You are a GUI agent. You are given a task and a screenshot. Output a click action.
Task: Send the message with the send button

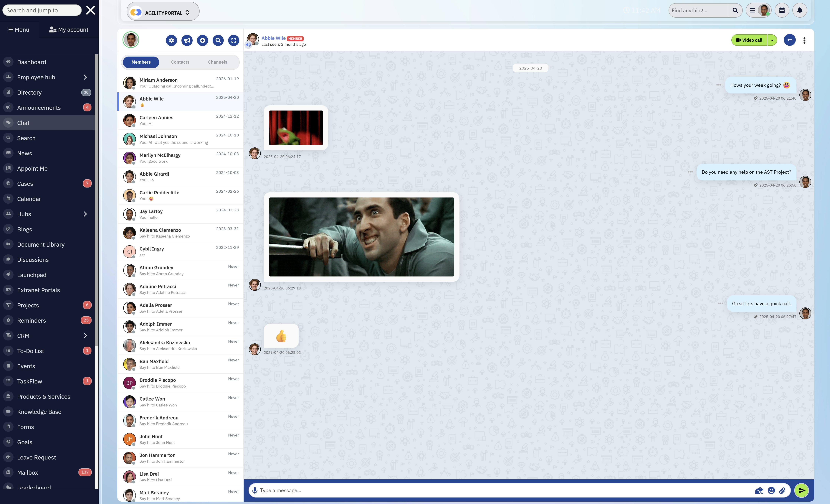[x=801, y=490]
